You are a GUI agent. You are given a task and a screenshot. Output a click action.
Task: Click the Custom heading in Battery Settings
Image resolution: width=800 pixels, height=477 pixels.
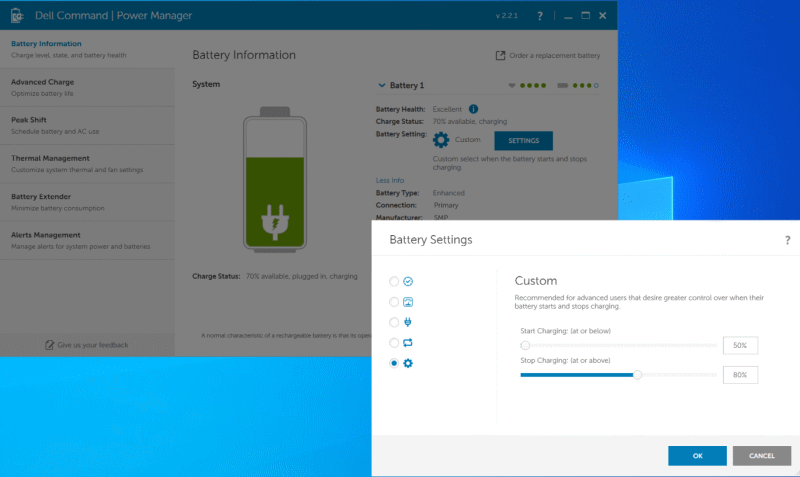pyautogui.click(x=536, y=281)
